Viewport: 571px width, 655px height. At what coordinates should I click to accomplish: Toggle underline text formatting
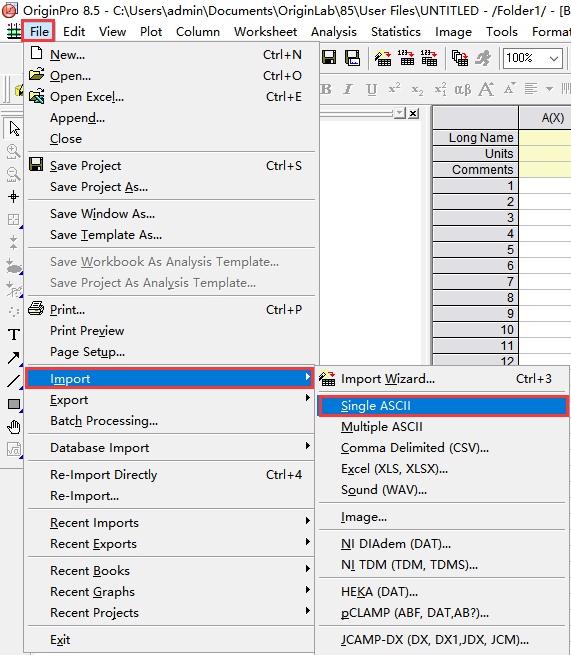(371, 89)
